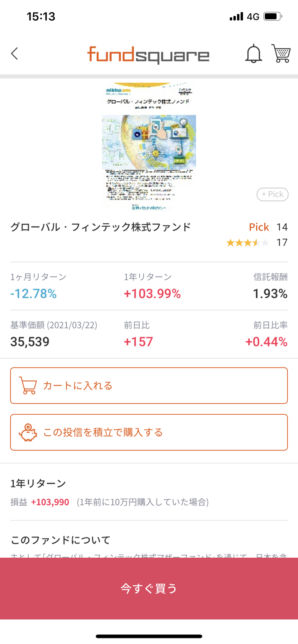The image size is (298, 644).
Task: Toggle the + Pick badge on the fund
Action: pos(272,194)
